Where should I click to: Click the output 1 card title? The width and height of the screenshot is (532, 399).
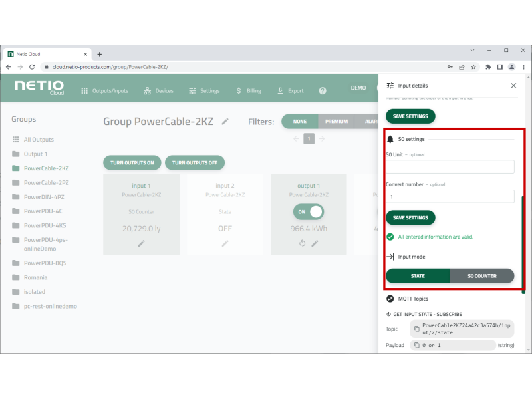pyautogui.click(x=309, y=186)
